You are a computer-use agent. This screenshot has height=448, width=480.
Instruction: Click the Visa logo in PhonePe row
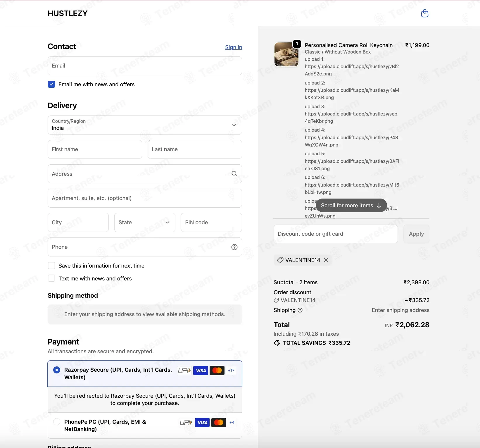(202, 423)
